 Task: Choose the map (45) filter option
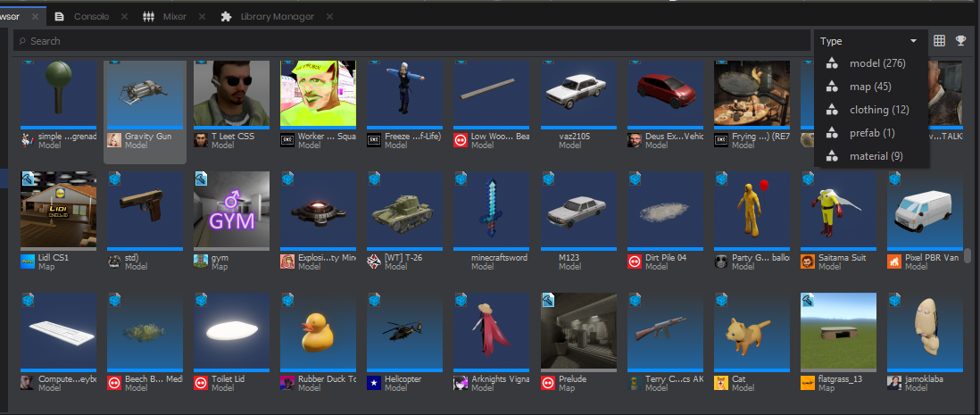pyautogui.click(x=871, y=87)
